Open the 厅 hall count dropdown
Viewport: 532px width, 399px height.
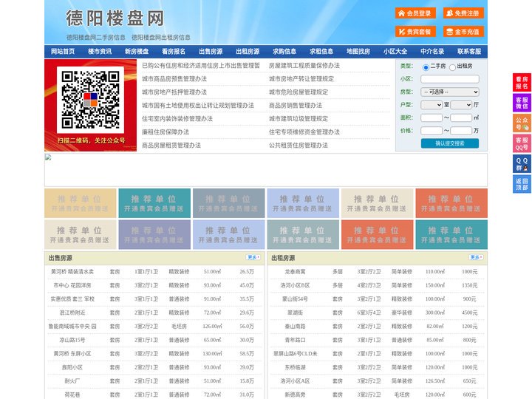coord(461,105)
